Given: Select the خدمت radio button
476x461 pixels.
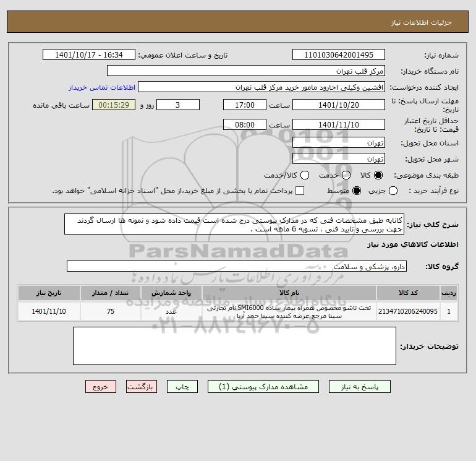Looking at the screenshot, I should pos(346,175).
